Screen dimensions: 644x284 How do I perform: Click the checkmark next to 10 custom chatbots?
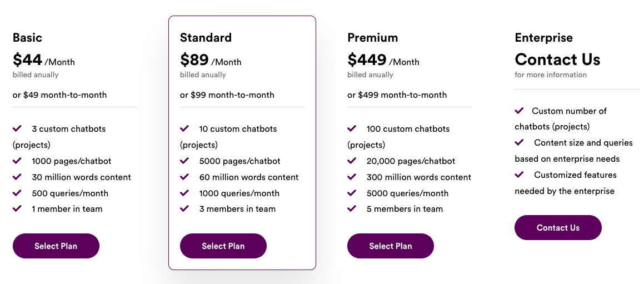[x=184, y=128]
